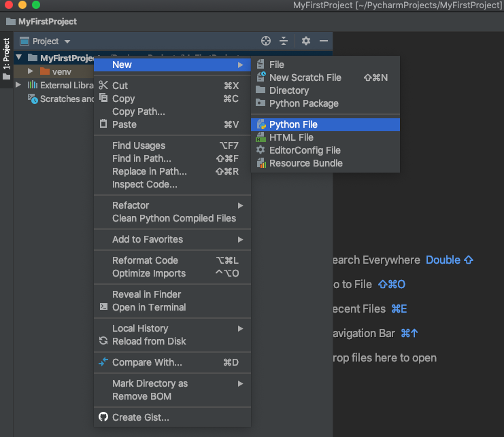Choose New in the context menu
Image resolution: width=504 pixels, height=437 pixels.
[172, 65]
